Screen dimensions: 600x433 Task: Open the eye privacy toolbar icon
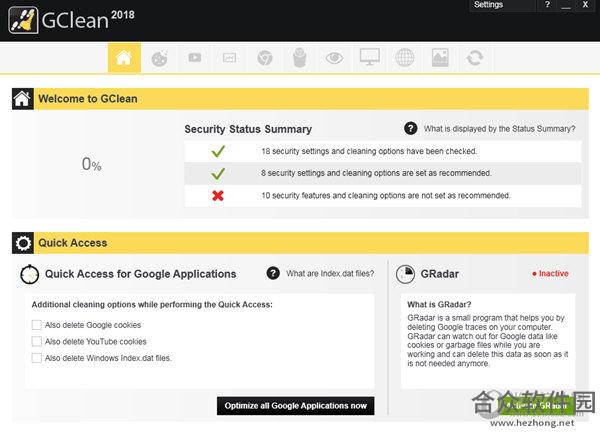coord(334,58)
